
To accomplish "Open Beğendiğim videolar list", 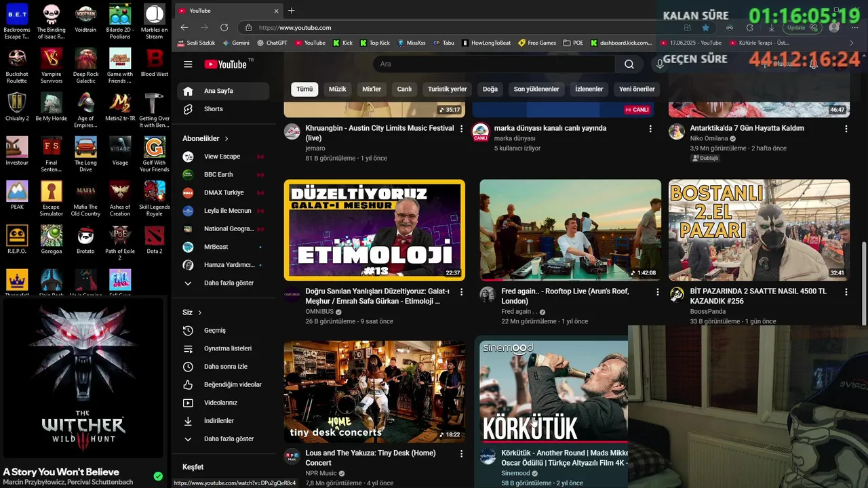I will 223,385.
